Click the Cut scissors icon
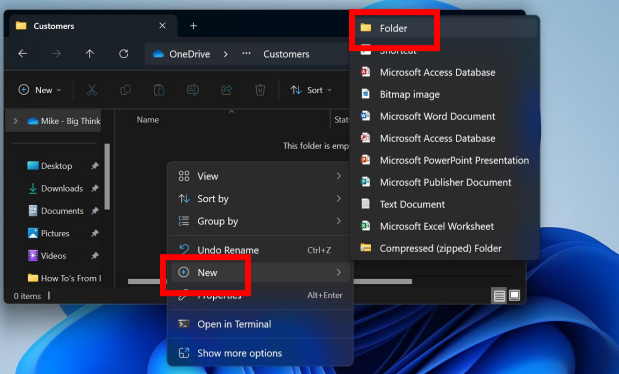This screenshot has width=619, height=374. coord(92,90)
